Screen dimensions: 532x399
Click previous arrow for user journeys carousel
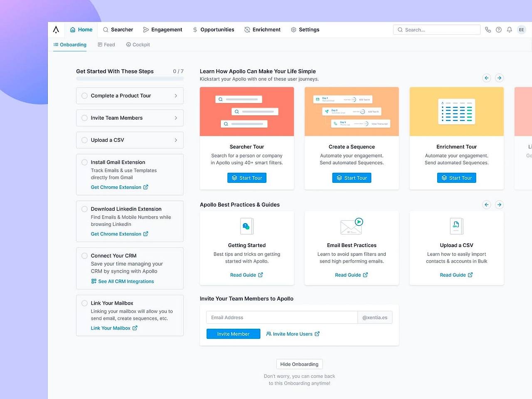487,78
